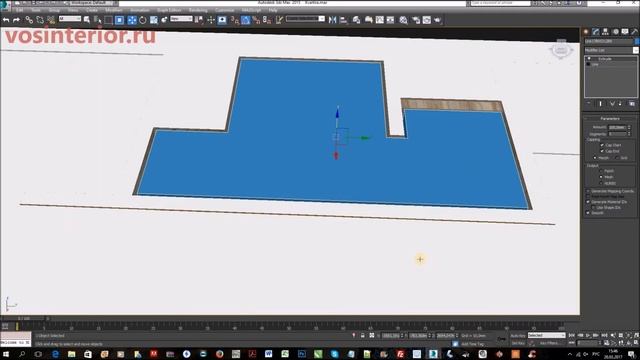Collapse the Parameters rollout header
The width and height of the screenshot is (640, 360).
tap(610, 118)
